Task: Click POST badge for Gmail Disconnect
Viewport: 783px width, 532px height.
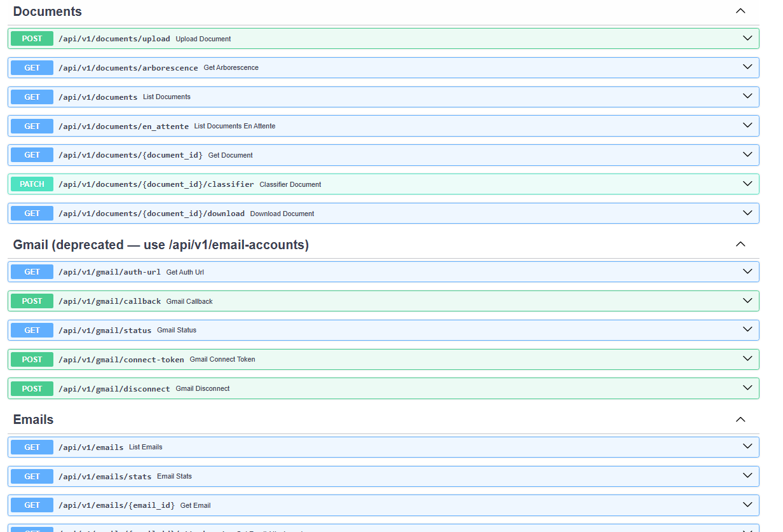Action: [x=32, y=389]
